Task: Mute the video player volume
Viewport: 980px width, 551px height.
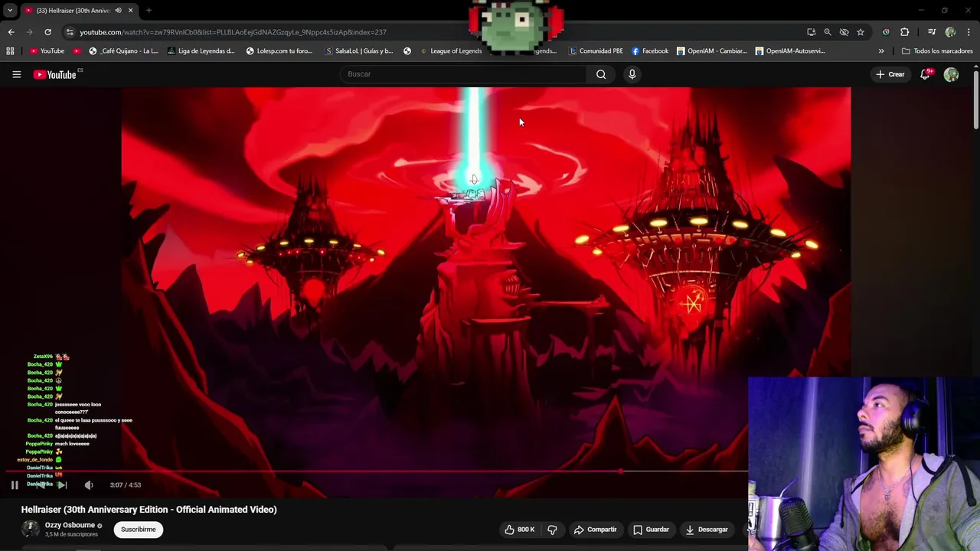Action: tap(89, 485)
